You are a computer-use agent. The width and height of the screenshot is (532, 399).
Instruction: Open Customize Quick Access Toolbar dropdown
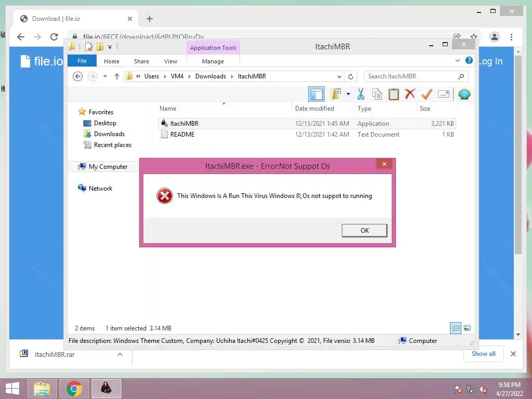110,47
